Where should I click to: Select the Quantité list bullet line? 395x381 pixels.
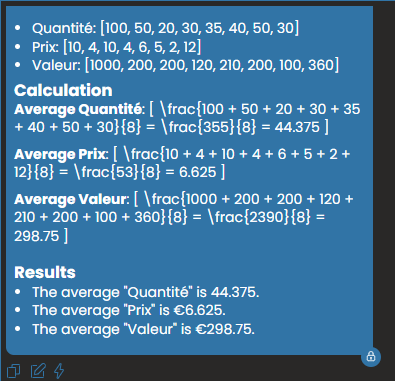point(165,28)
